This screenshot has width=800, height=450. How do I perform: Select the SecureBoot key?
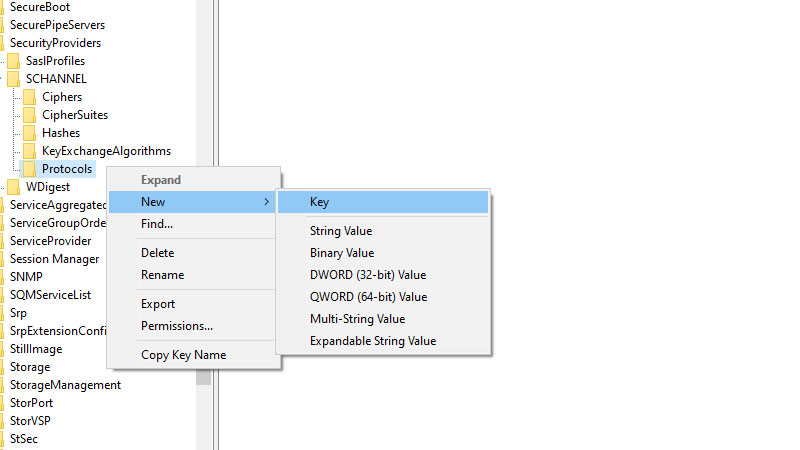coord(40,7)
